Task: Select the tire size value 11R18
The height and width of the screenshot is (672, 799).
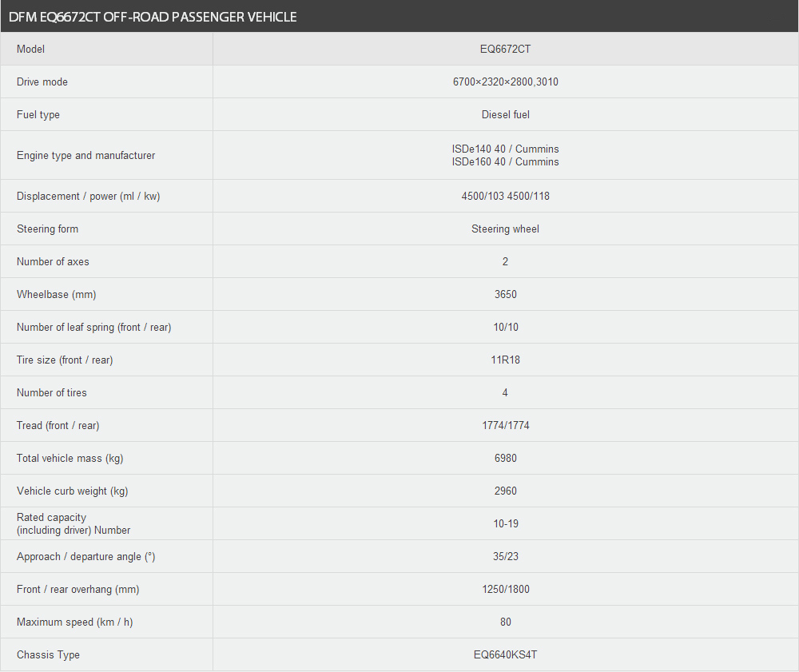Action: (505, 360)
